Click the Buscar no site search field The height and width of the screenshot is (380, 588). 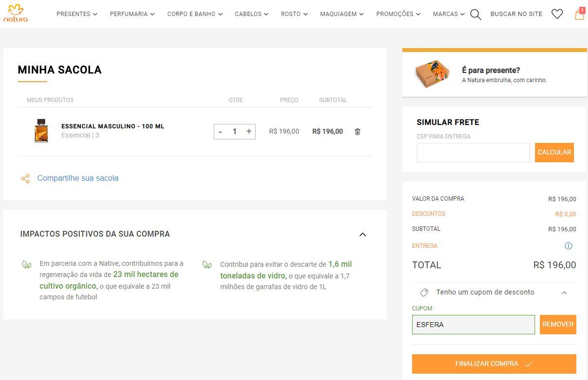[x=516, y=14]
